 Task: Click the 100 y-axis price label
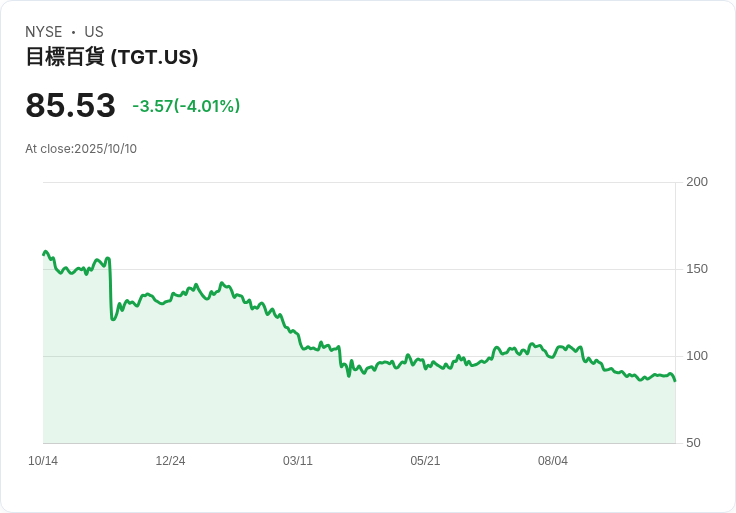coord(697,356)
